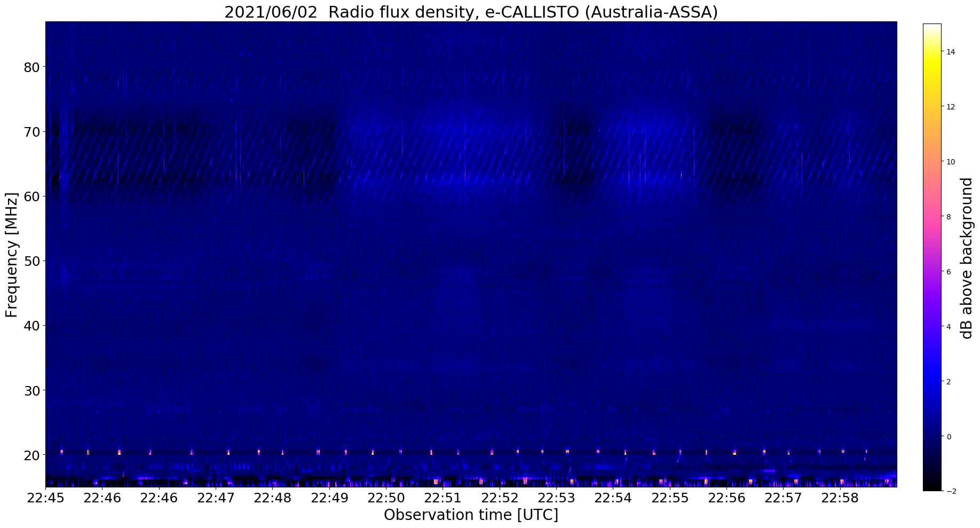The width and height of the screenshot is (980, 528).
Task: Click the colorbar tick label 4
Action: 949,327
